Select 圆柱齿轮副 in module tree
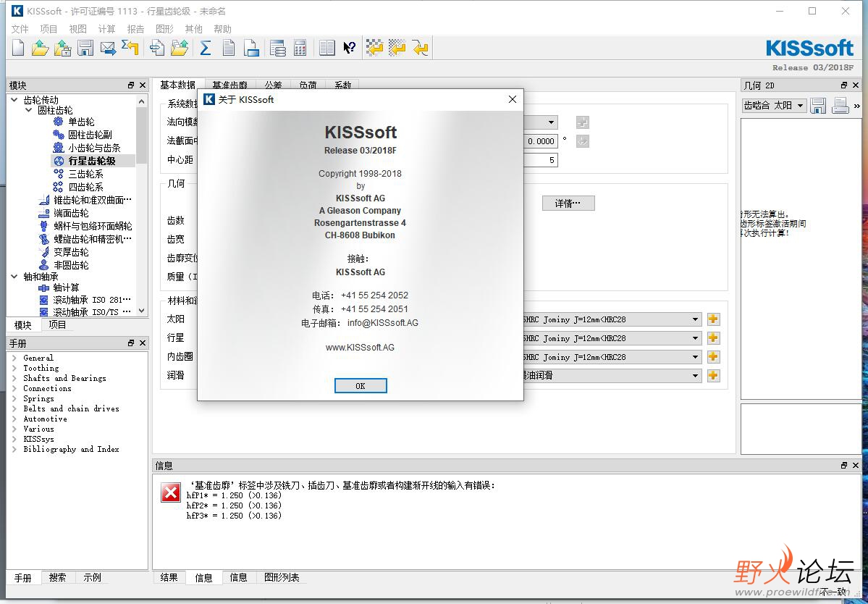The image size is (868, 604). pos(90,135)
